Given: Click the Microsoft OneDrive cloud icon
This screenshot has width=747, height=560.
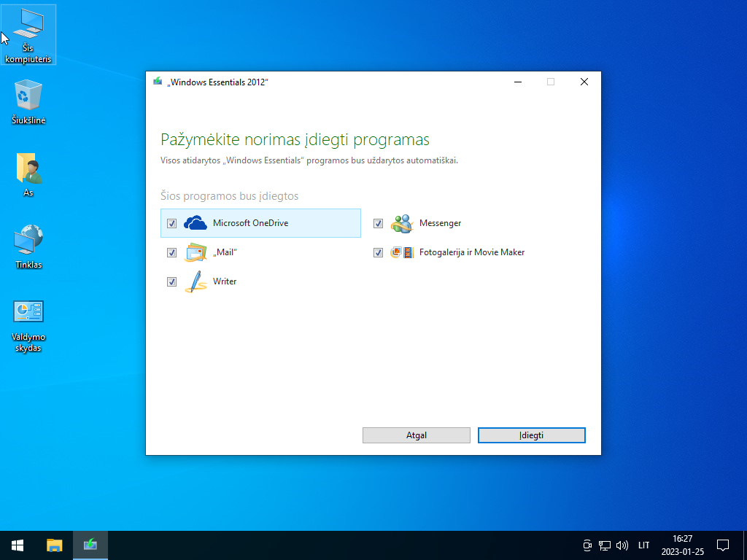Looking at the screenshot, I should 196,223.
